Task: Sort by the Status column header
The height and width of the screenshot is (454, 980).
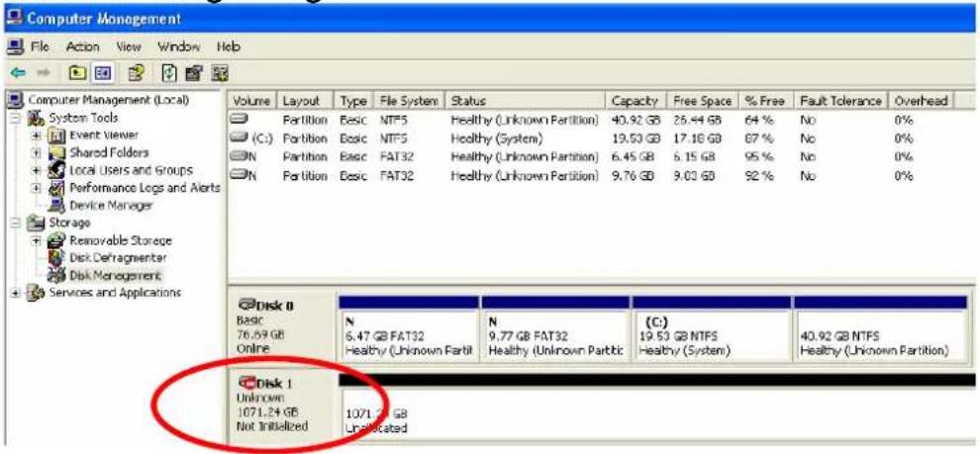Action: click(x=525, y=101)
